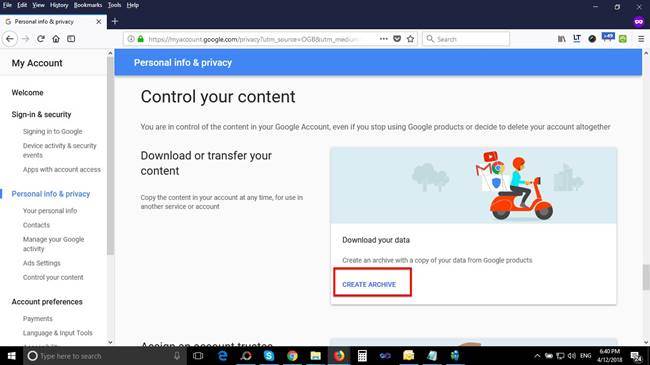Image resolution: width=650 pixels, height=365 pixels.
Task: Open the Windows Start menu
Action: [12, 356]
